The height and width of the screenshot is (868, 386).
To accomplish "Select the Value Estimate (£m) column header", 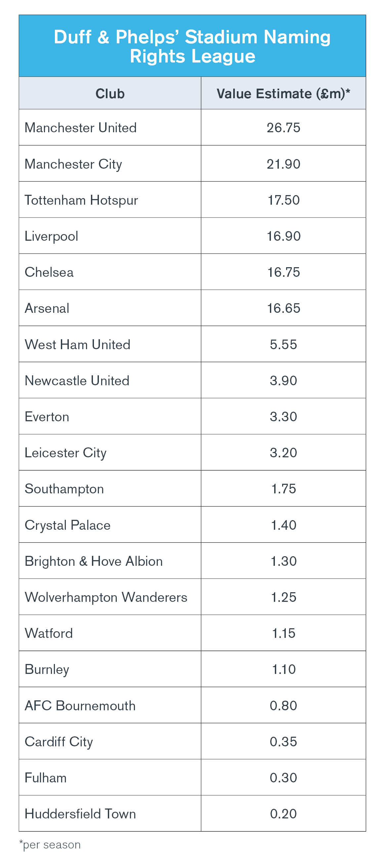I will click(x=283, y=93).
